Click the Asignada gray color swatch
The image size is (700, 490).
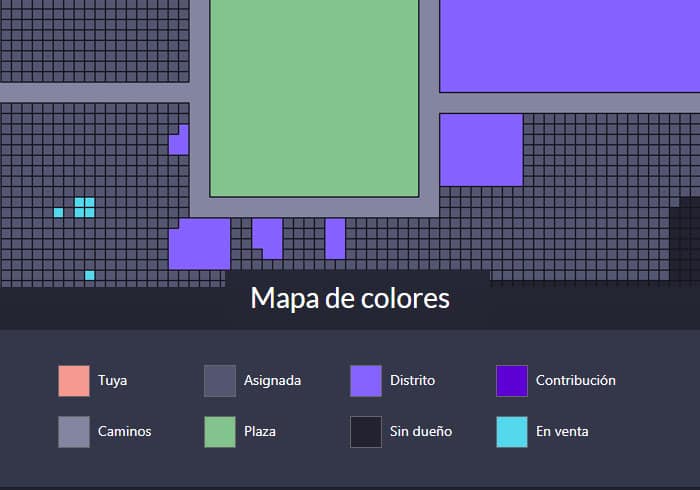[220, 381]
